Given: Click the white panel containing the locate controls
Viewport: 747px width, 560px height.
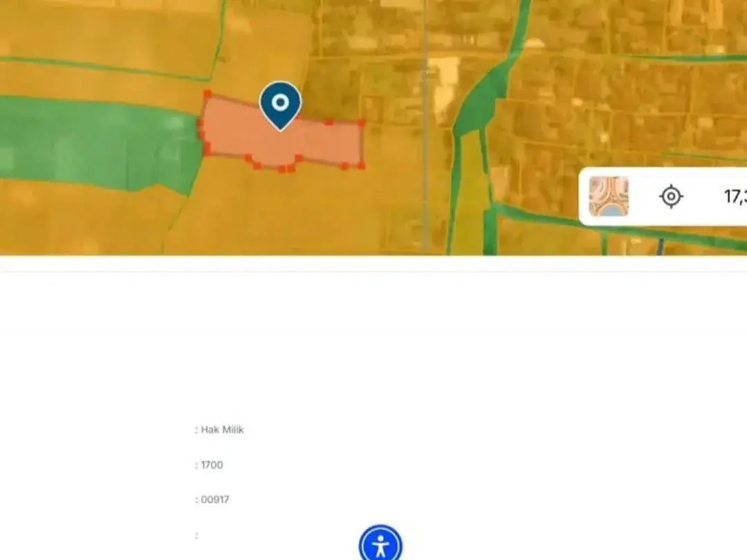Looking at the screenshot, I should (x=663, y=196).
